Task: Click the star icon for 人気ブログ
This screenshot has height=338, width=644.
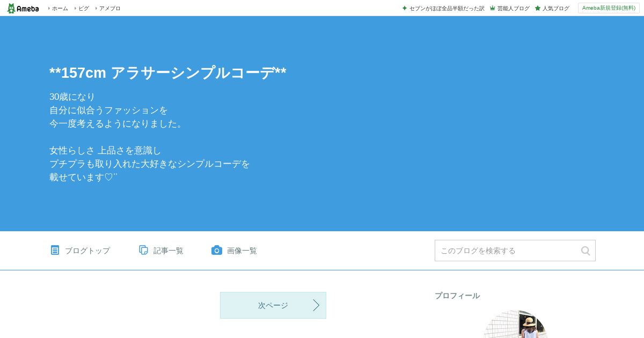Action: [x=538, y=8]
